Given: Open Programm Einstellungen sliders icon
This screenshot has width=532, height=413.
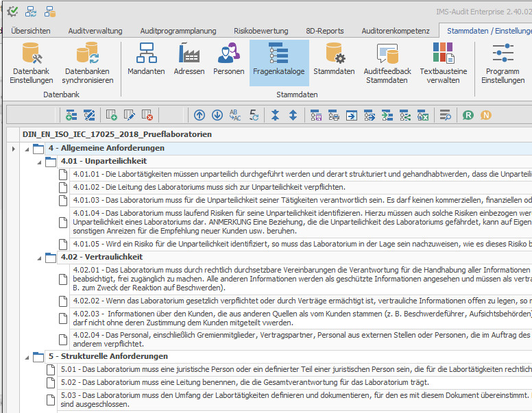Looking at the screenshot, I should coord(503,63).
